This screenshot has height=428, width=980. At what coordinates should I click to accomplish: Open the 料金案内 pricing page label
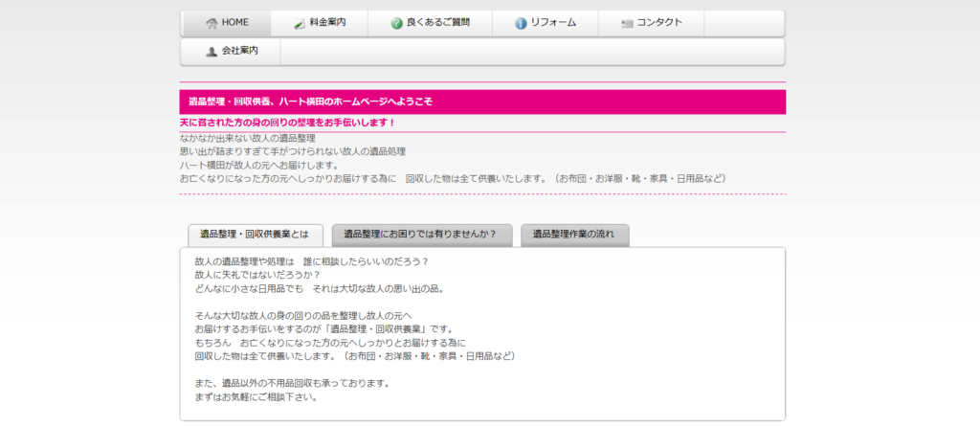(327, 23)
